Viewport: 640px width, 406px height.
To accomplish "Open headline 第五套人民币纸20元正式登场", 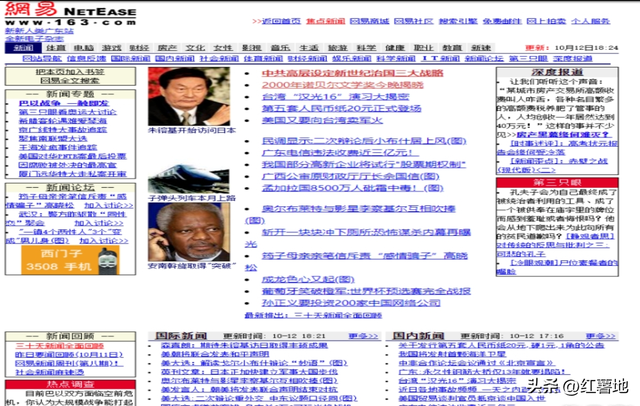I will 342,109.
